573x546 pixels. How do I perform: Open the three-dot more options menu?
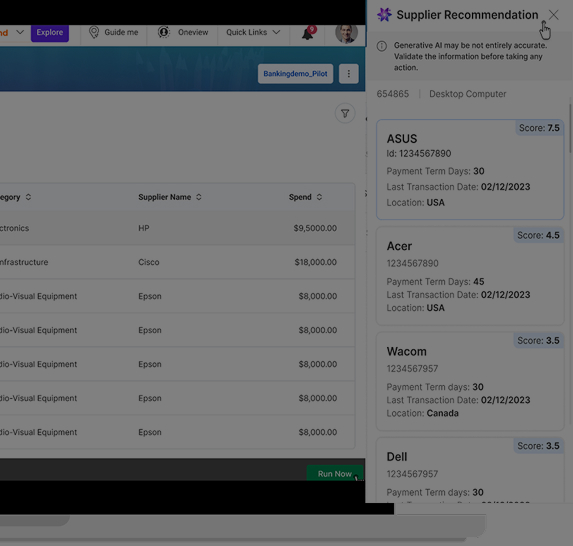coord(349,74)
